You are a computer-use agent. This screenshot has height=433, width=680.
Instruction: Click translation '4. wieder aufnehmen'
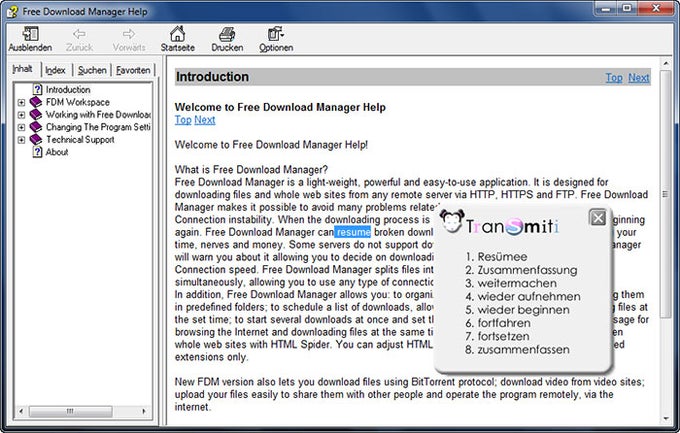click(523, 297)
